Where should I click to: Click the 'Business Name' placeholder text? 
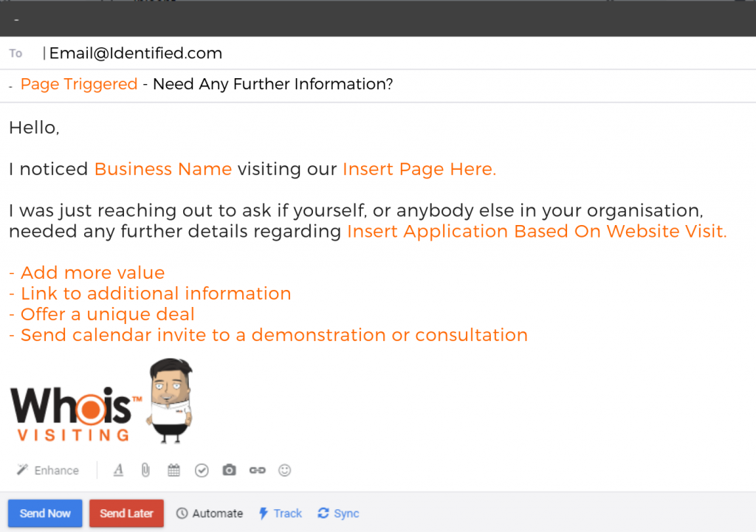[x=163, y=169]
